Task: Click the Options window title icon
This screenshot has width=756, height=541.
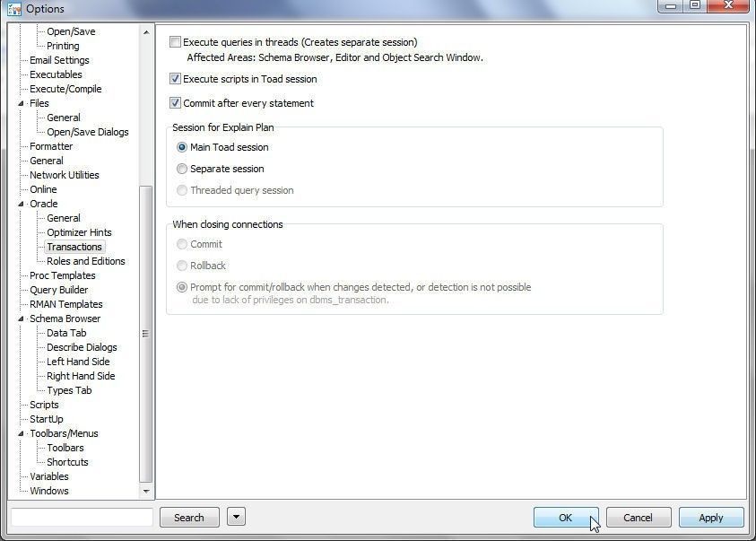Action: coord(14,9)
